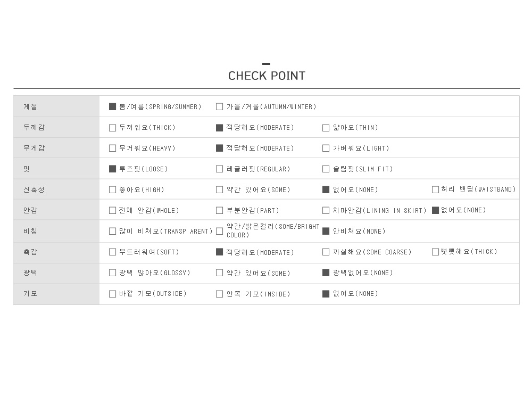Check the Slim Fit checkbox
The width and height of the screenshot is (532, 413).
pos(326,169)
